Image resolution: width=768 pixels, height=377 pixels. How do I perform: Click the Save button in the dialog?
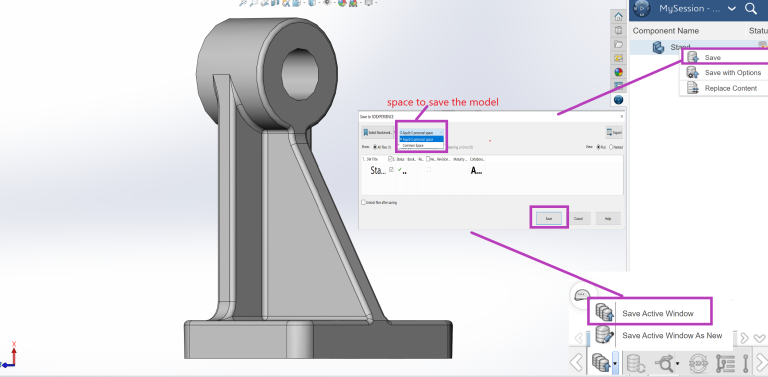coord(549,218)
